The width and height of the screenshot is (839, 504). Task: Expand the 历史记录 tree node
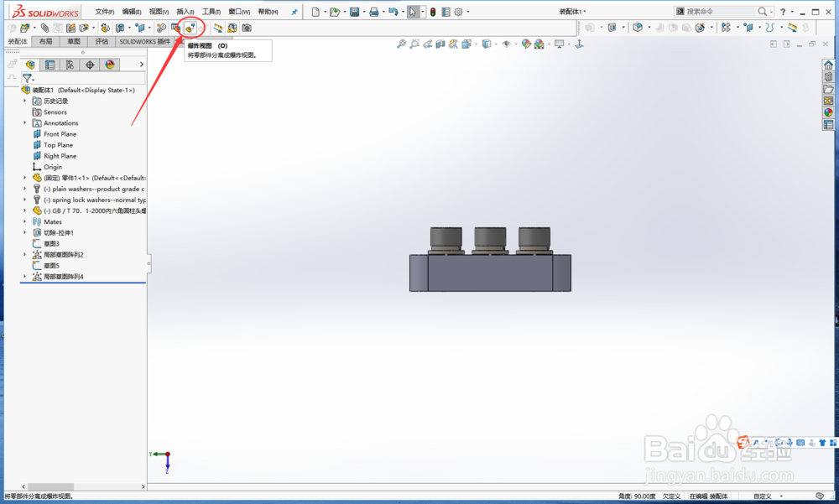coord(24,101)
